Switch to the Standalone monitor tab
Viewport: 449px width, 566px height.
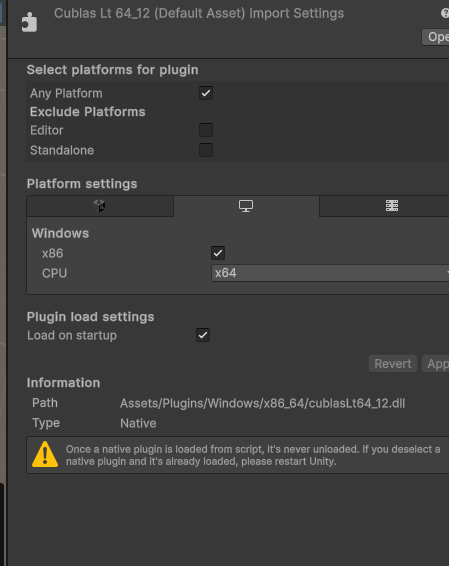(x=246, y=206)
